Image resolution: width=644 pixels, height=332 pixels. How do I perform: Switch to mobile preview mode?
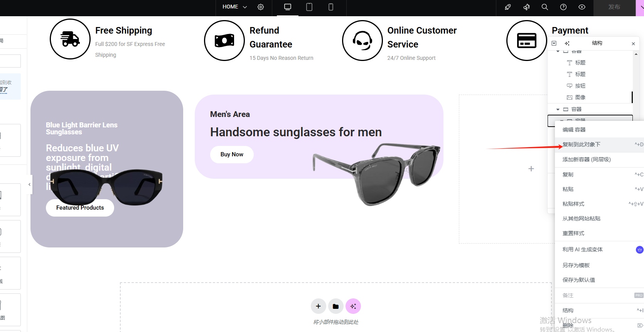click(x=330, y=7)
